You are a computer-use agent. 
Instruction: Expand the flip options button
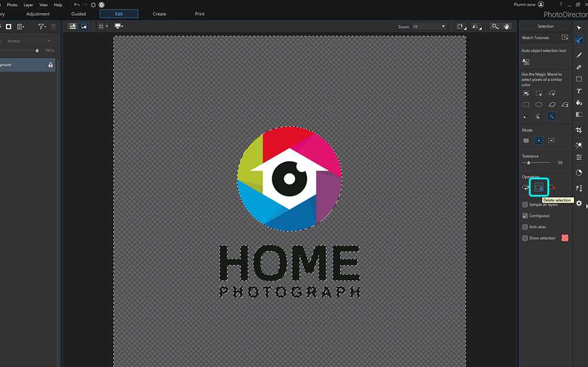476,26
